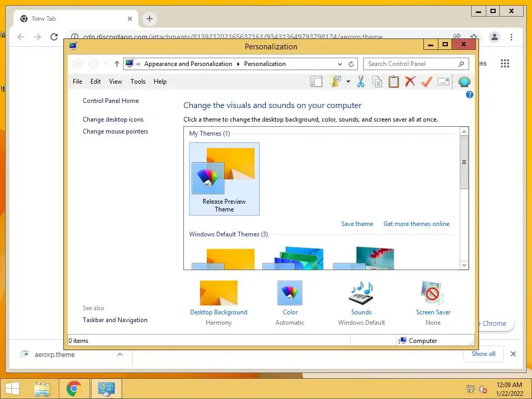Expand aerorp.theme download options chevron
The height and width of the screenshot is (399, 532).
pyautogui.click(x=120, y=354)
